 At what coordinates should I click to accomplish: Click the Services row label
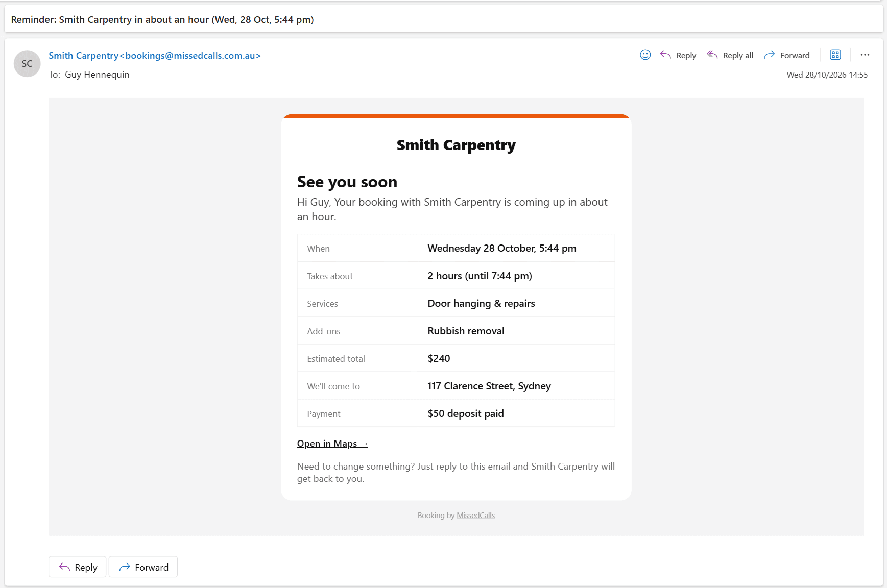tap(322, 304)
